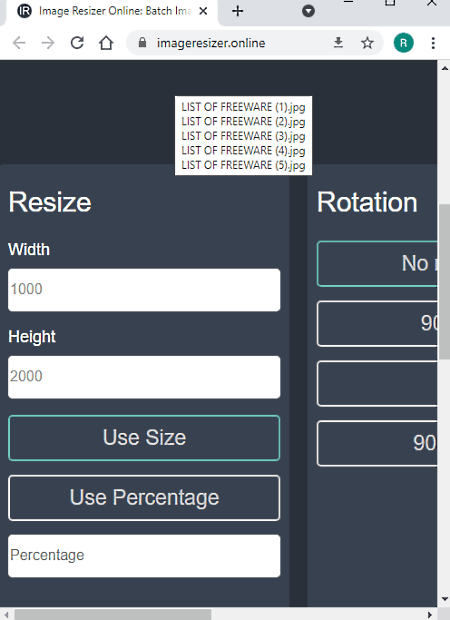
Task: Select the LIST OF FREEWARE (5).jpg entry
Action: point(243,165)
